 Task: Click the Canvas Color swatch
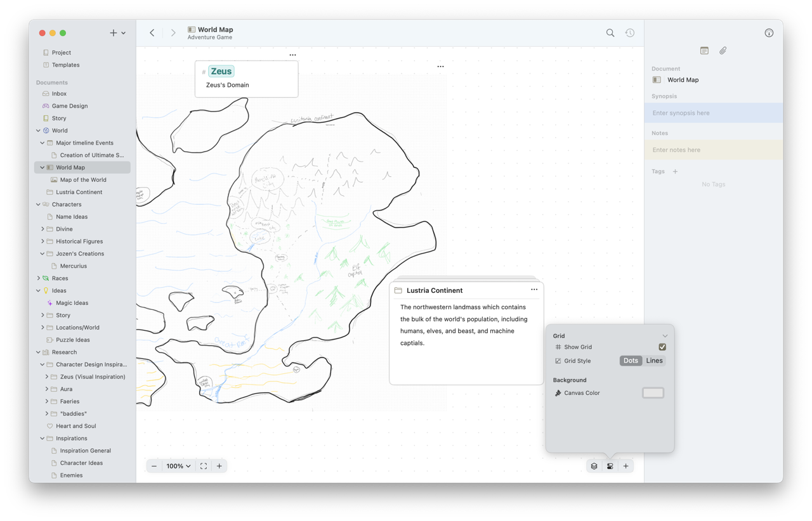pos(653,392)
